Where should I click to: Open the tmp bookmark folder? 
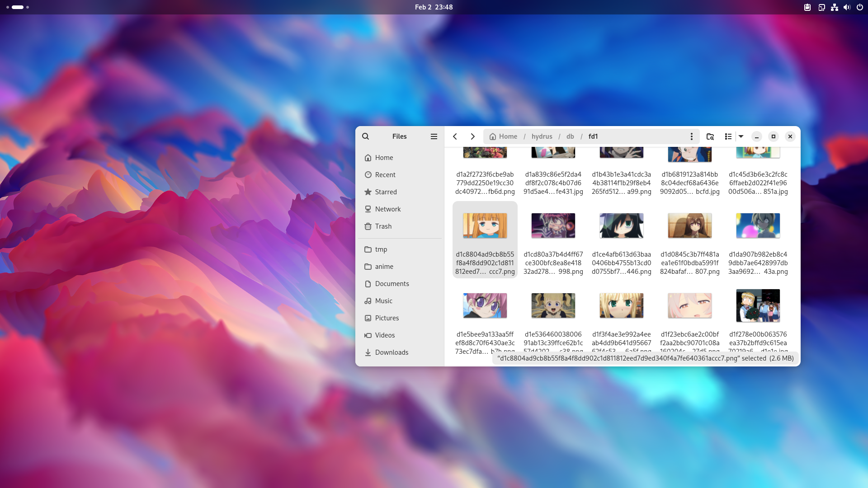tap(400, 249)
